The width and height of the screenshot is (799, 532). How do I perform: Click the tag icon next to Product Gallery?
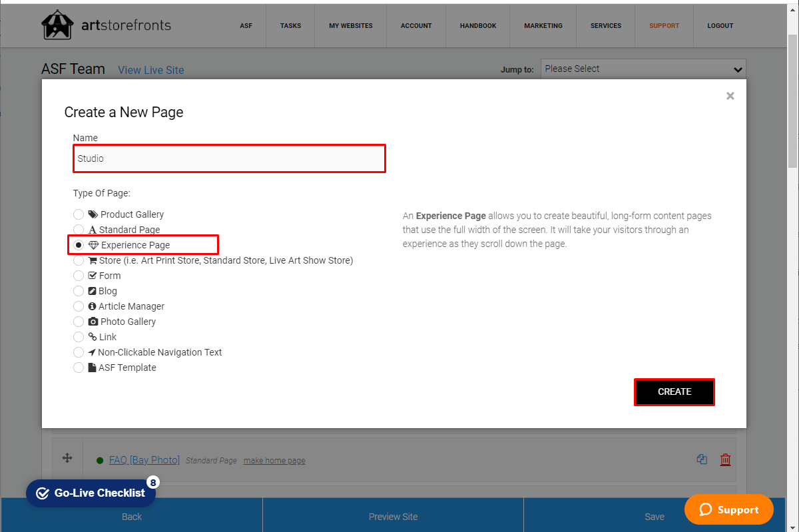click(x=93, y=214)
